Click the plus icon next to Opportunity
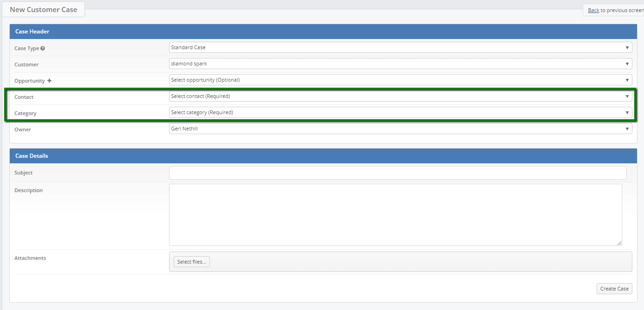This screenshot has width=644, height=310. (x=50, y=81)
